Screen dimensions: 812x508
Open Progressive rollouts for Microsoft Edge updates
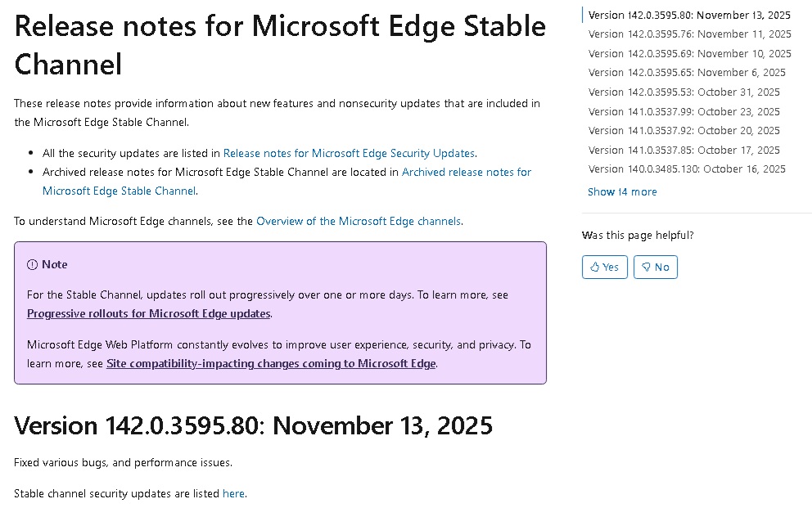pos(148,313)
